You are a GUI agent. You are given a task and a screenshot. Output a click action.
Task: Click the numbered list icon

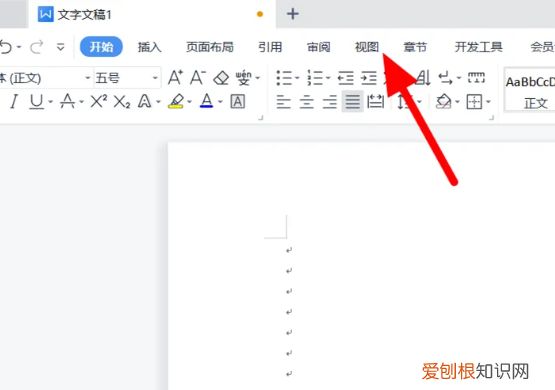(315, 78)
